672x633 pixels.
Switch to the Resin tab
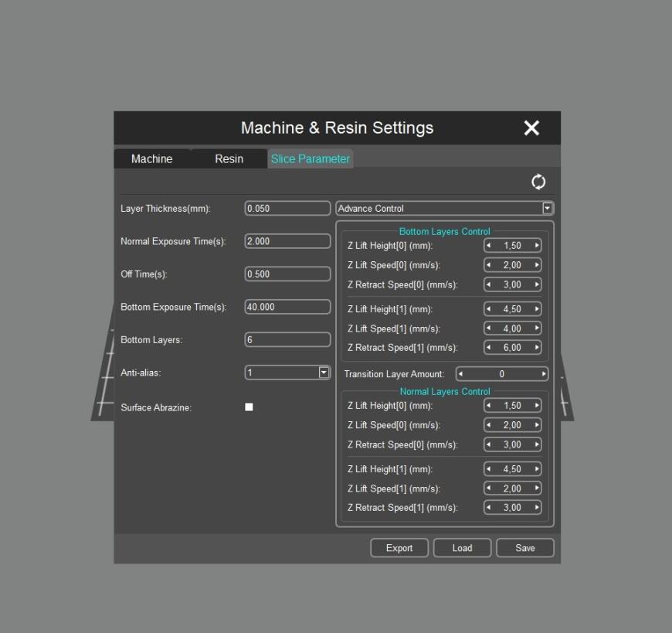(229, 158)
